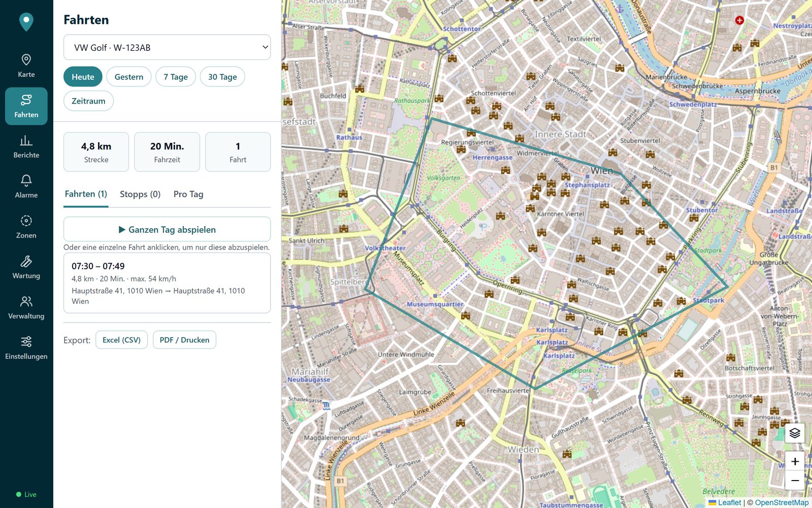
Task: Open Wartung wrench section
Action: pyautogui.click(x=26, y=267)
